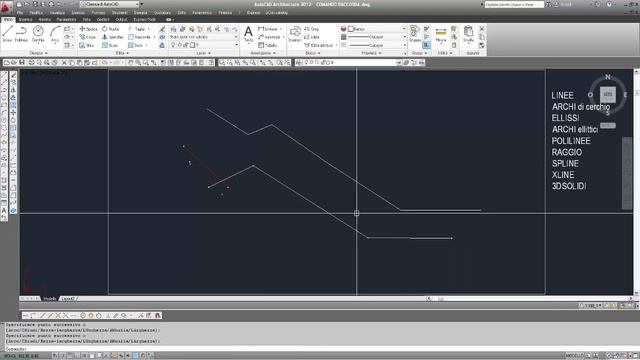Expand the Annotazione panel
Viewport: 640px width, 360px height.
click(263, 53)
